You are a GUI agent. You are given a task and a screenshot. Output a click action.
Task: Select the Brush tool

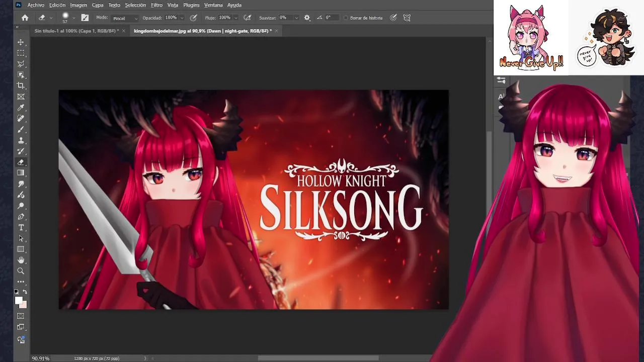(x=21, y=130)
